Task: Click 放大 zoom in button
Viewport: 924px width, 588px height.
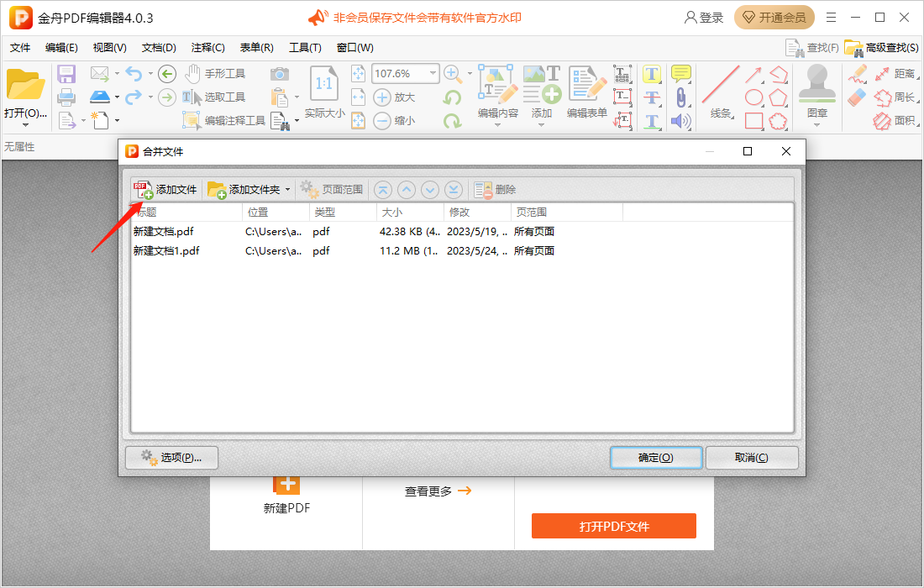Action: coord(395,97)
